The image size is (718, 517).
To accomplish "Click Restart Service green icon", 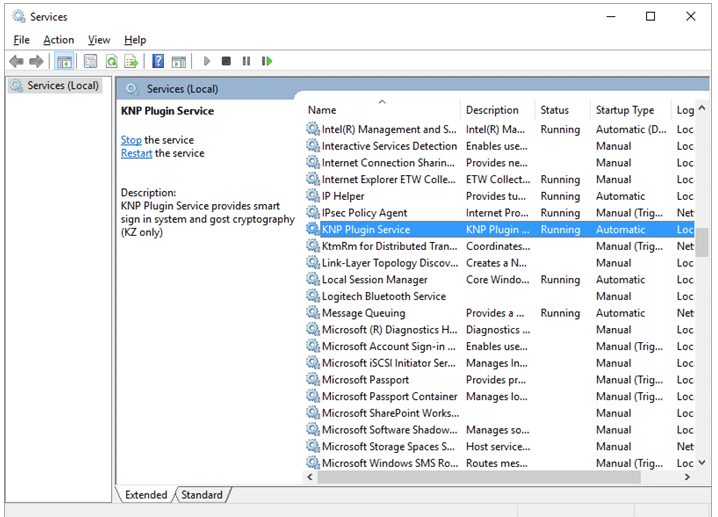I will click(267, 61).
